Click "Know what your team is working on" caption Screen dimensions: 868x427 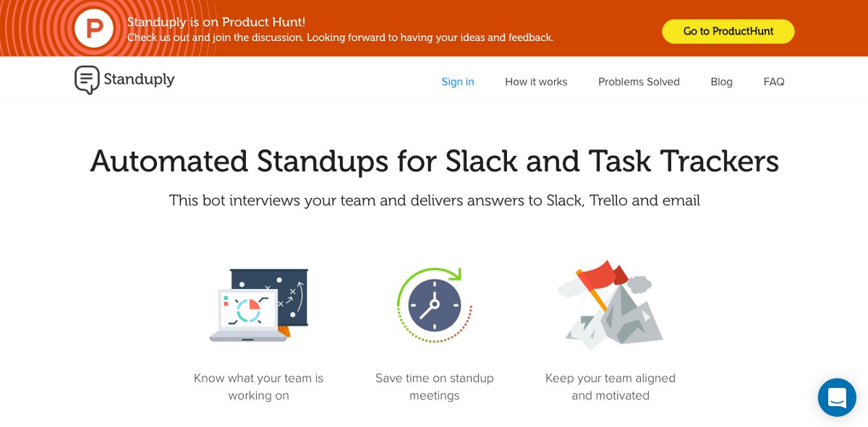258,387
